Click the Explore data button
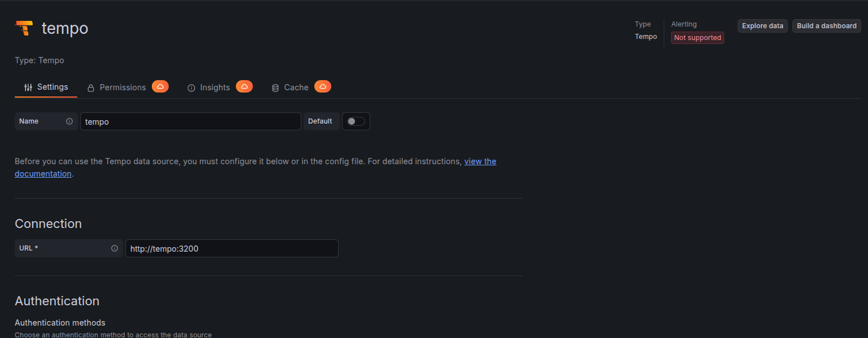 tap(762, 26)
